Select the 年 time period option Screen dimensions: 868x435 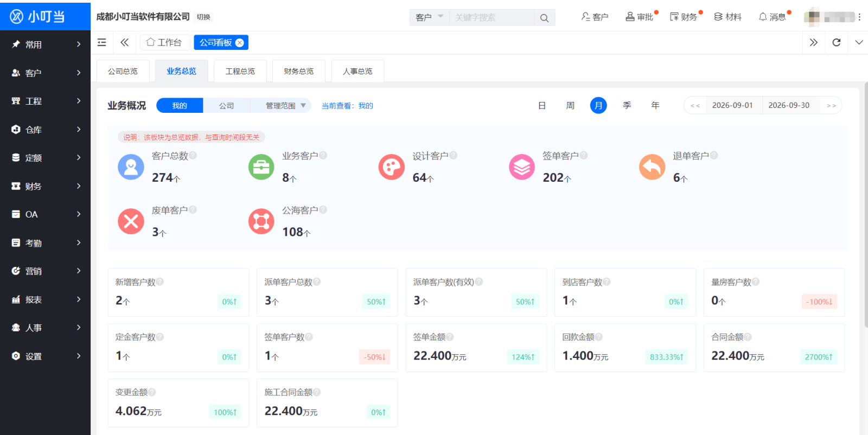[655, 105]
